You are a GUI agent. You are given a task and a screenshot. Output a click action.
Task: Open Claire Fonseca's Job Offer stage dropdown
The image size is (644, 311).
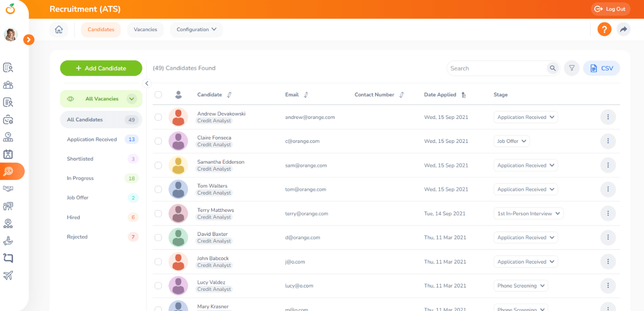(511, 141)
